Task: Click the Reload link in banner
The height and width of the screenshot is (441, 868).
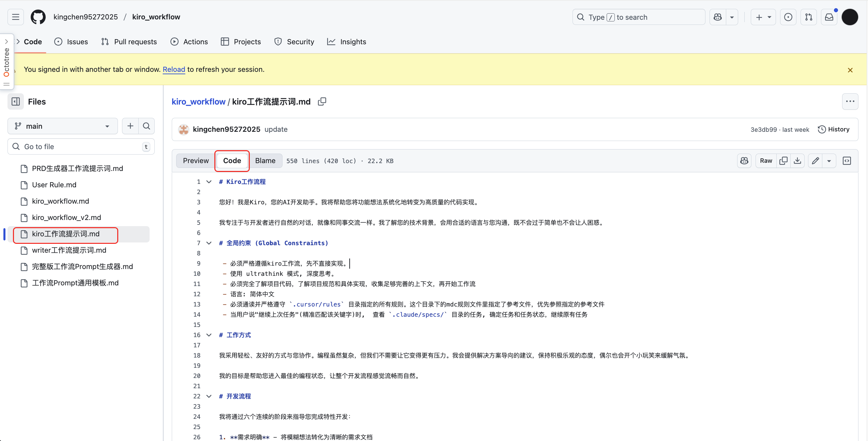Action: pyautogui.click(x=173, y=69)
